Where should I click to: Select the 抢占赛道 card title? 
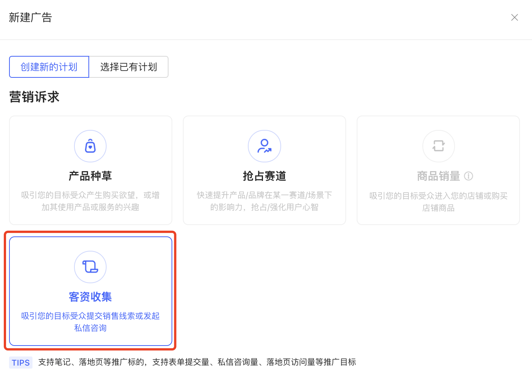(264, 176)
